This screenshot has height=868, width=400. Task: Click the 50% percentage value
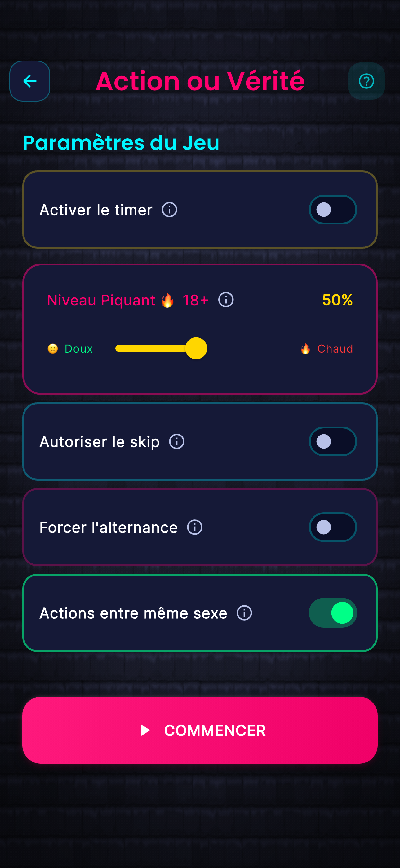(x=337, y=301)
